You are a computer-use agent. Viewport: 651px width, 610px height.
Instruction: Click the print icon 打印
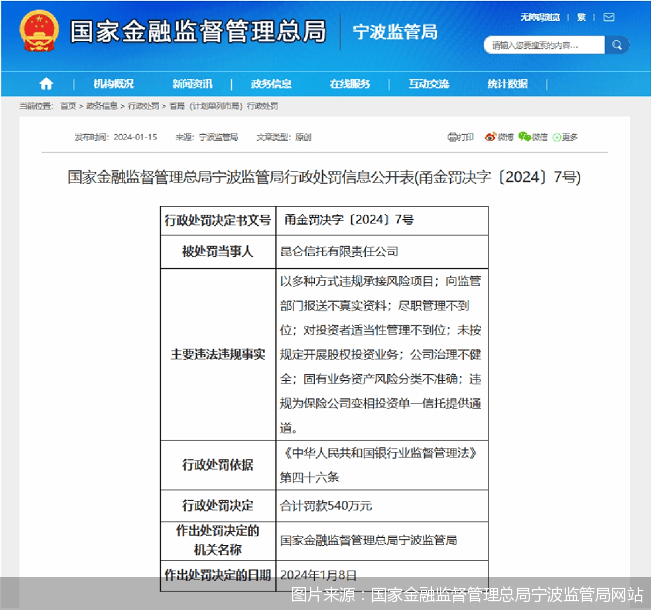click(x=460, y=137)
